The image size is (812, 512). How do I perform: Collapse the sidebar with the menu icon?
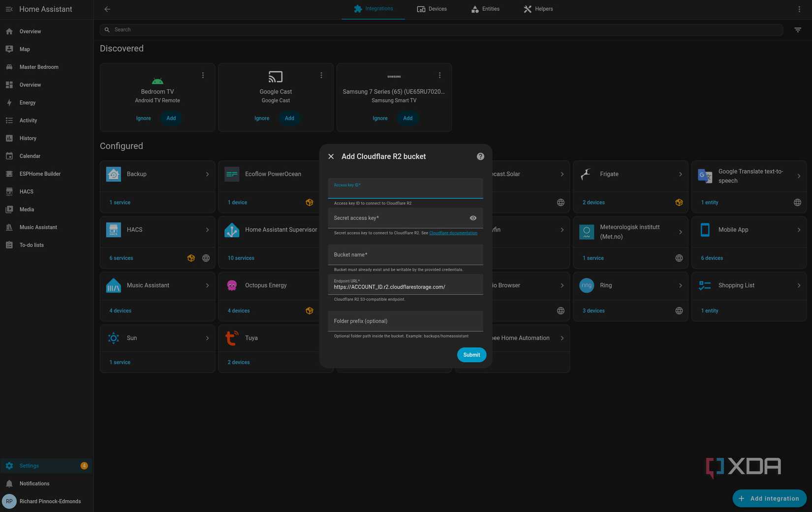point(9,9)
